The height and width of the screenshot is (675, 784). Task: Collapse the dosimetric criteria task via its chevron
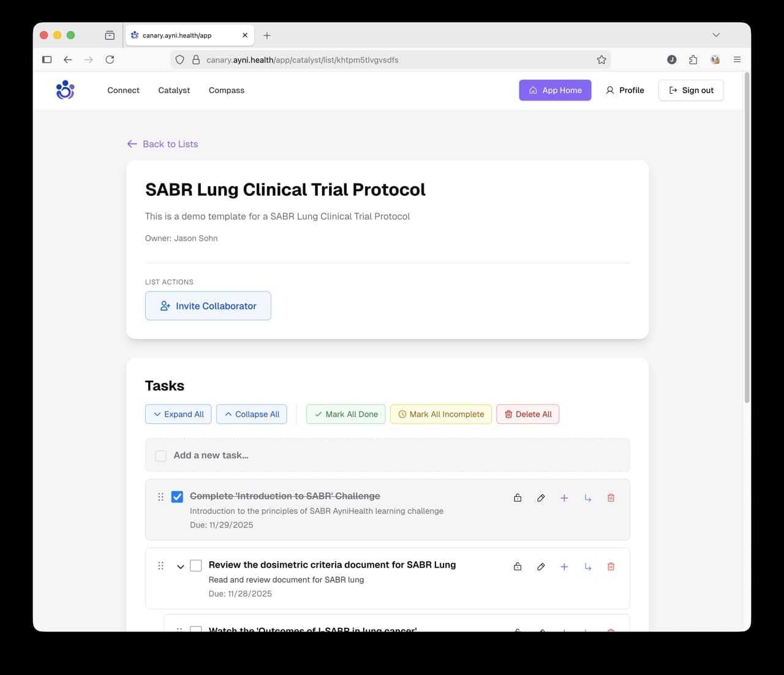(x=181, y=567)
